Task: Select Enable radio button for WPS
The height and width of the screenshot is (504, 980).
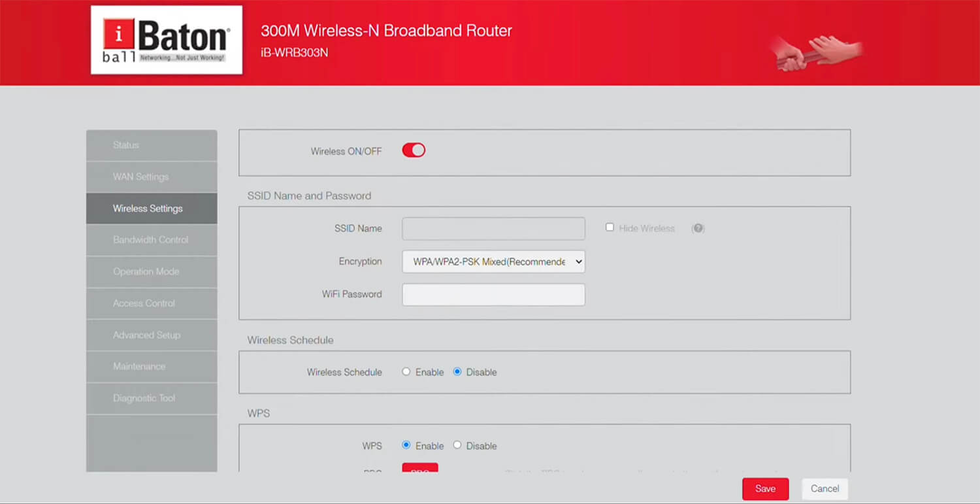Action: 406,445
